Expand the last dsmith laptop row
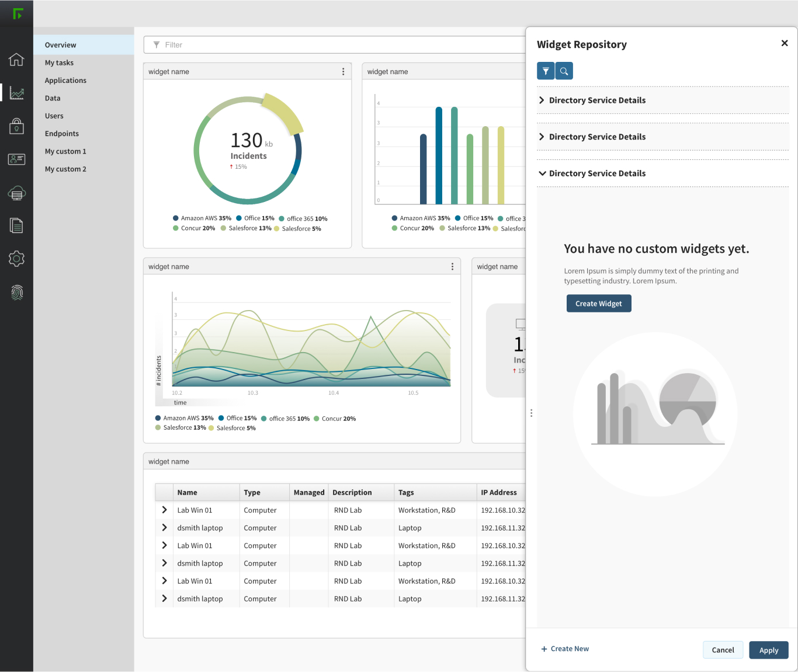 164,598
